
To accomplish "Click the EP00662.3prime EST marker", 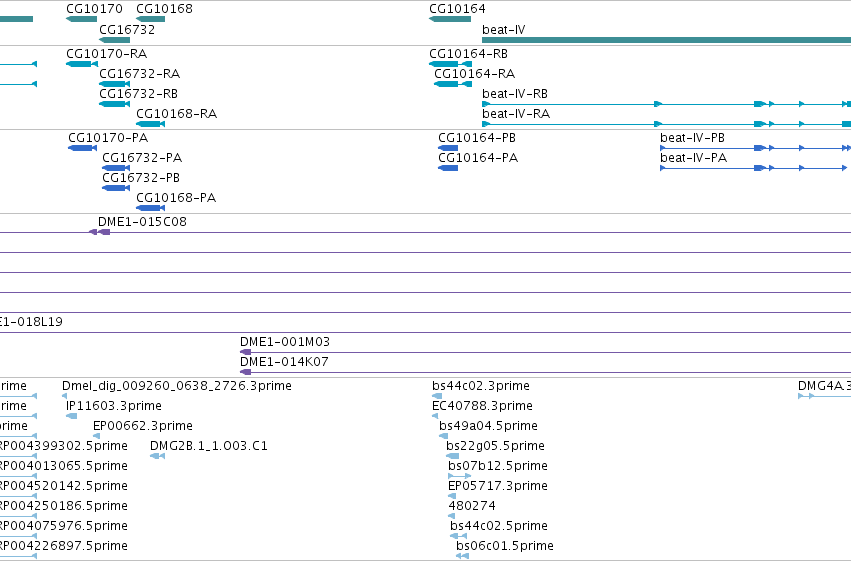I will (x=97, y=436).
